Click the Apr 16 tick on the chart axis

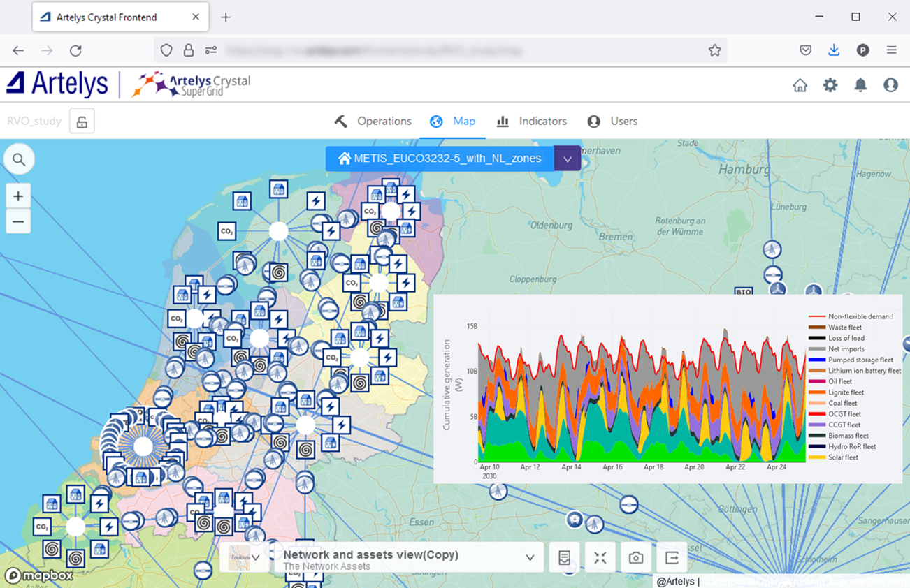click(612, 467)
